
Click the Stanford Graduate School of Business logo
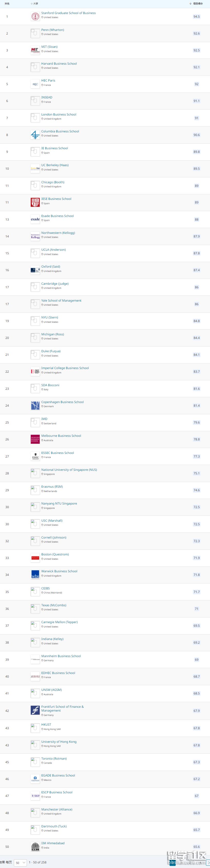(x=35, y=16)
